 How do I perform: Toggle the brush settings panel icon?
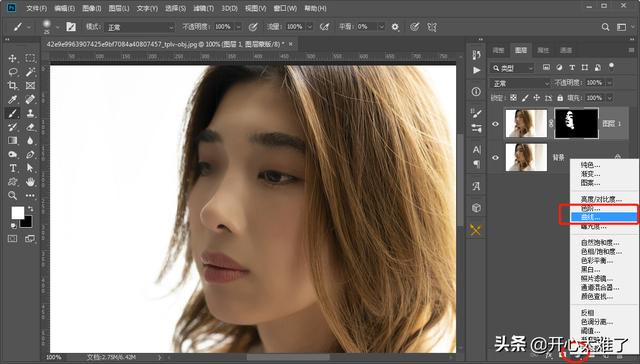71,27
